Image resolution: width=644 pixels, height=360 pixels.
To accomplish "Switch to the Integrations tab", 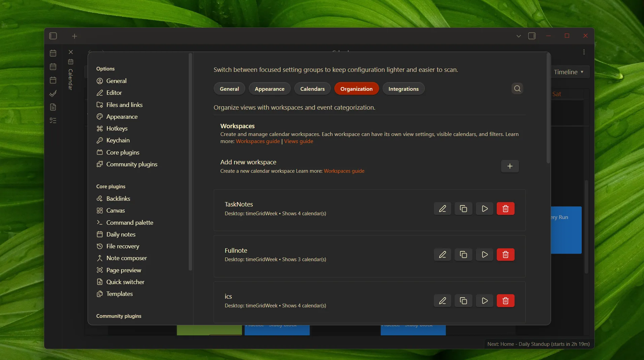I will [x=403, y=89].
